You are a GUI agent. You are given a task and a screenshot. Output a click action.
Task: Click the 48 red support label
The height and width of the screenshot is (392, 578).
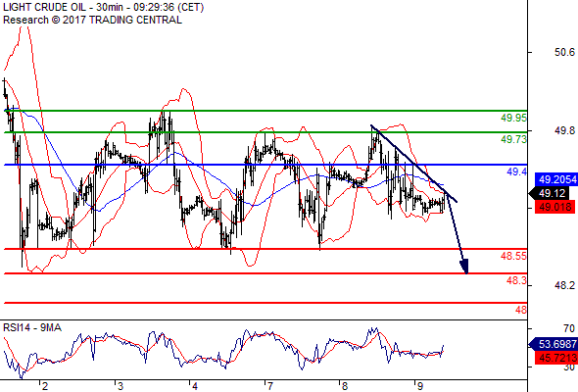pos(521,310)
